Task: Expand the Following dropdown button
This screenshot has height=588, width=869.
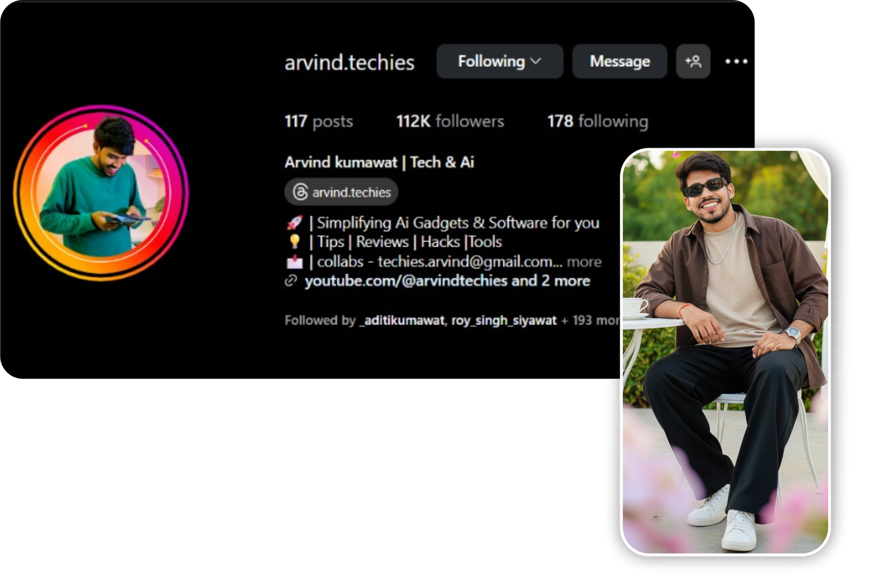Action: click(499, 61)
